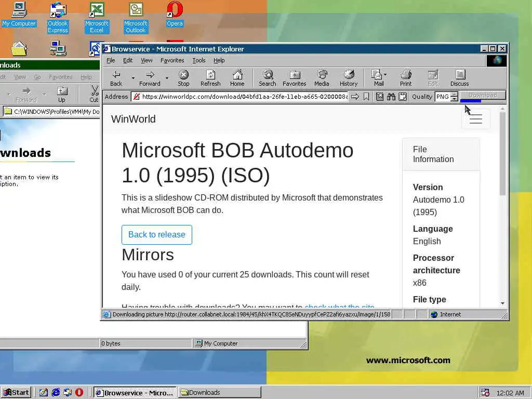
Task: Open the Tools menu
Action: coord(199,60)
